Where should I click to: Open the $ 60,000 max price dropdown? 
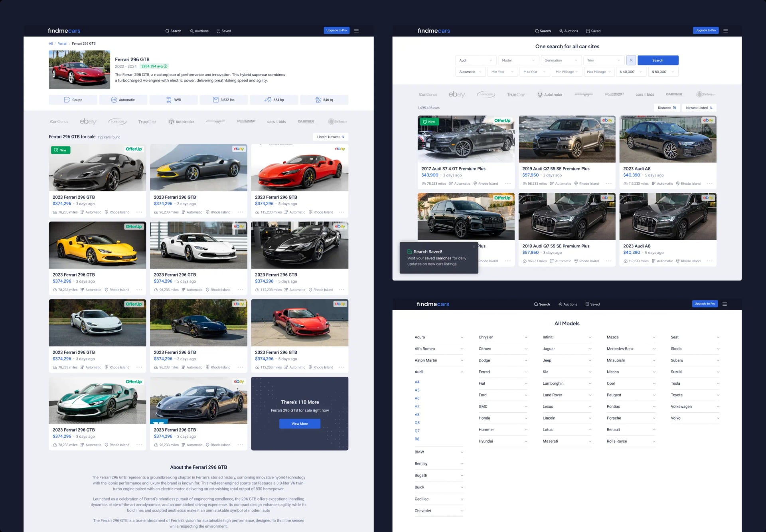pyautogui.click(x=662, y=72)
